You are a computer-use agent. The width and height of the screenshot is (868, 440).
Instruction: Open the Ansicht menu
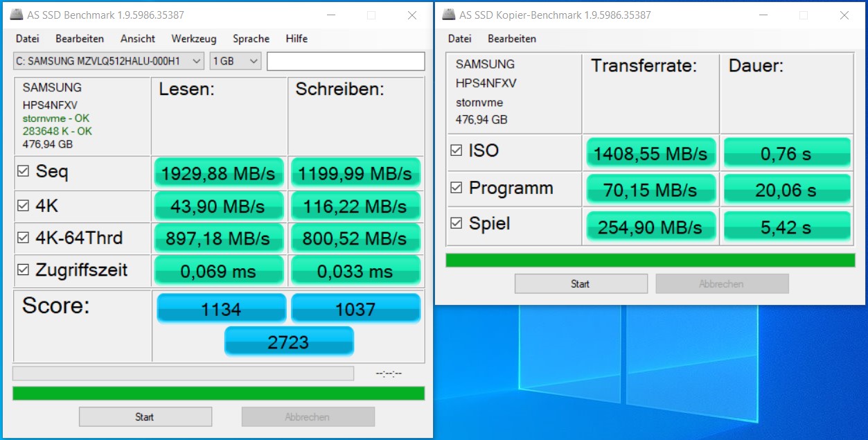pyautogui.click(x=138, y=39)
